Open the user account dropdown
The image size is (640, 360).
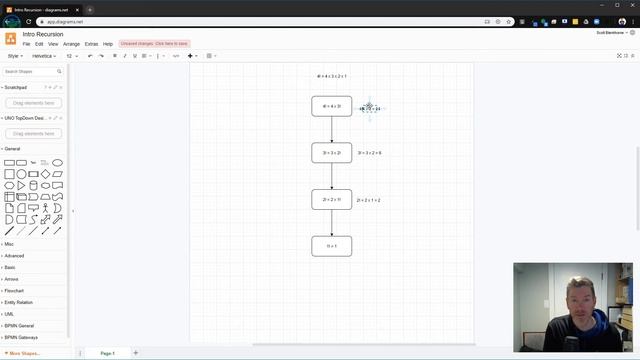click(x=612, y=33)
